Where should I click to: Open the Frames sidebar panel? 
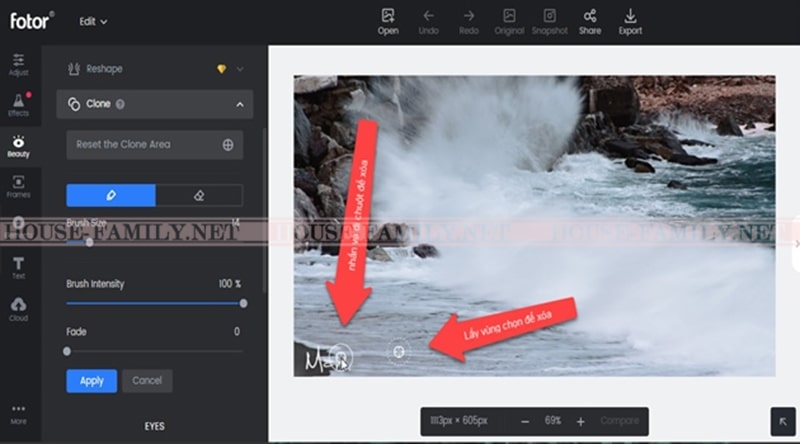[x=18, y=187]
